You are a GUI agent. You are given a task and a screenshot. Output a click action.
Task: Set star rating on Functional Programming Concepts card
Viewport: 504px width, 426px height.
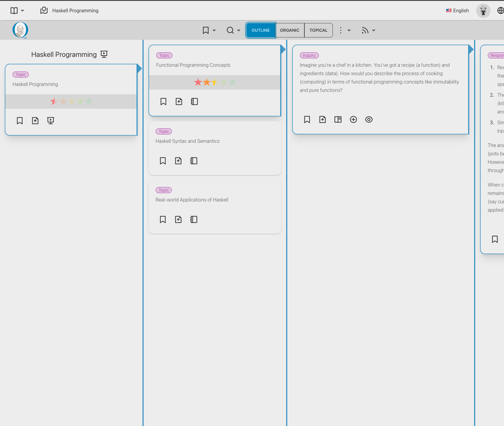tap(215, 82)
